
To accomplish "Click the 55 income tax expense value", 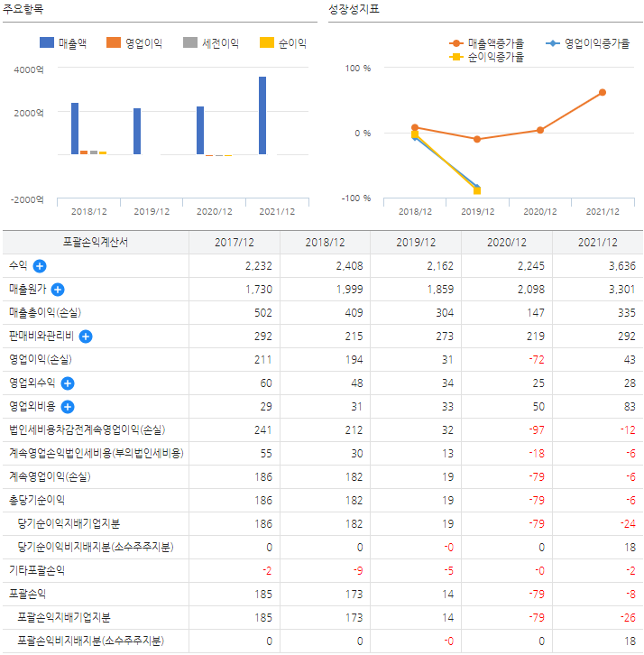I will tap(266, 453).
